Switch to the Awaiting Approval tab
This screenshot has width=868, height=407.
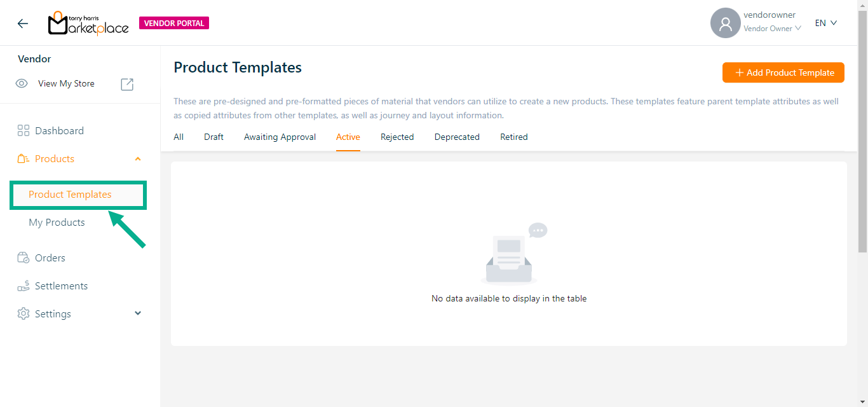tap(280, 137)
